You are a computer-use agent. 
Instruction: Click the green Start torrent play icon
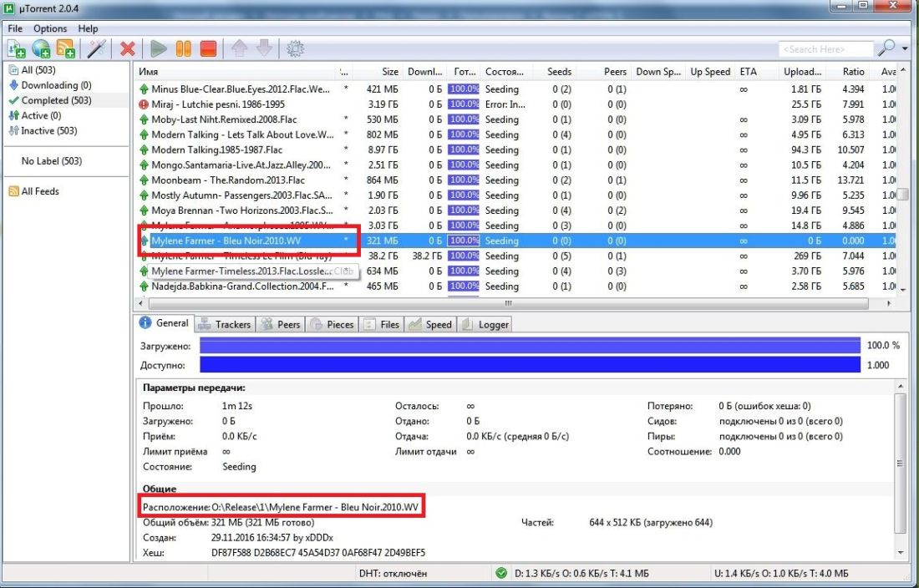(x=158, y=48)
